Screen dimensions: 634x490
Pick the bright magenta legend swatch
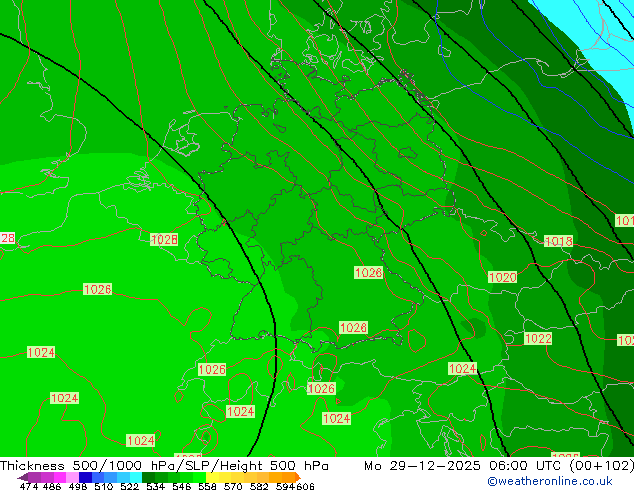click(60, 477)
